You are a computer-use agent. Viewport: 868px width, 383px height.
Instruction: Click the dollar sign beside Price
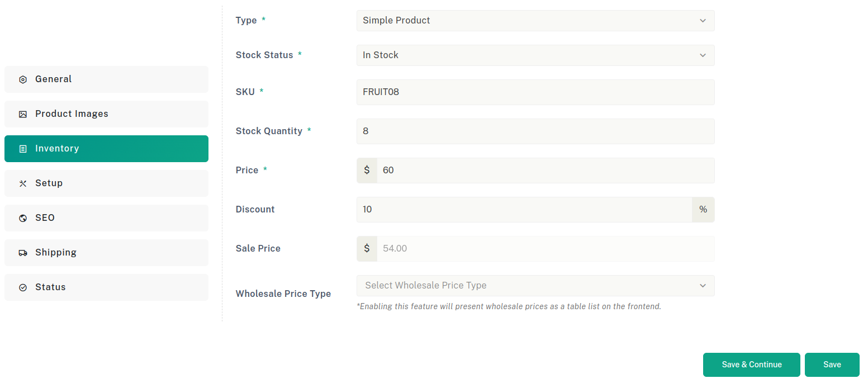coord(367,170)
